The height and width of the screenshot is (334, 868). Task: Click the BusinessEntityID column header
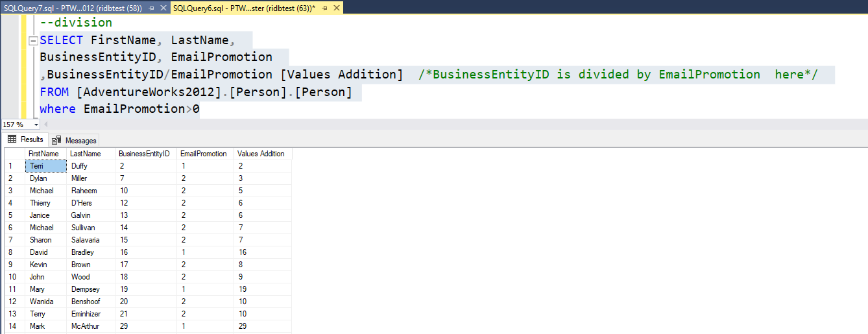145,154
